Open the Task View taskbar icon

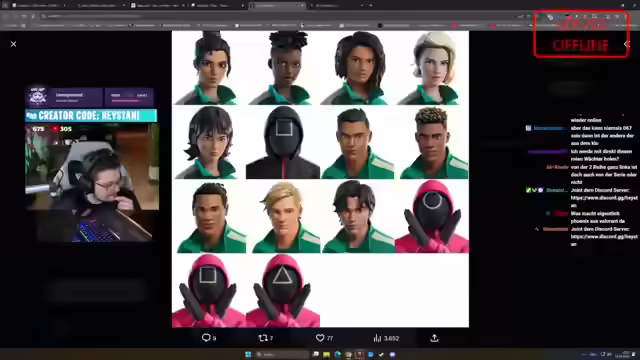pyautogui.click(x=316, y=354)
